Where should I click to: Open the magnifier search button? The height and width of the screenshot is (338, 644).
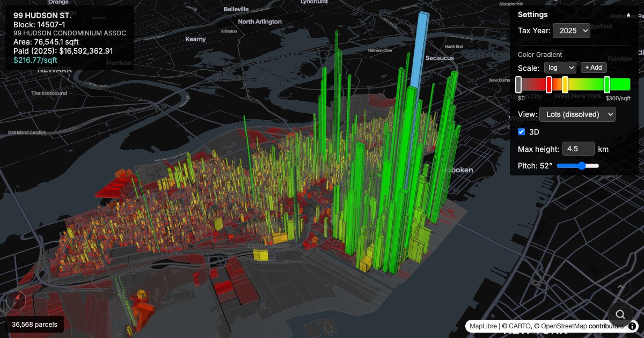point(620,314)
